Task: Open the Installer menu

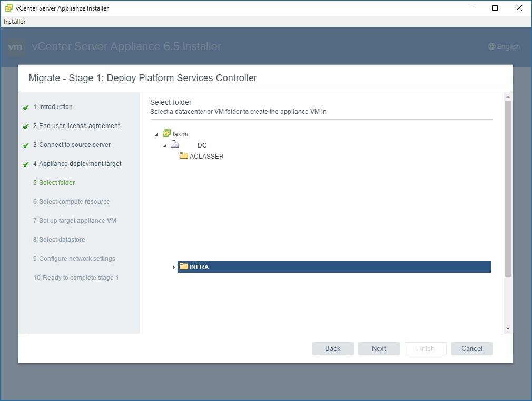Action: coord(15,22)
